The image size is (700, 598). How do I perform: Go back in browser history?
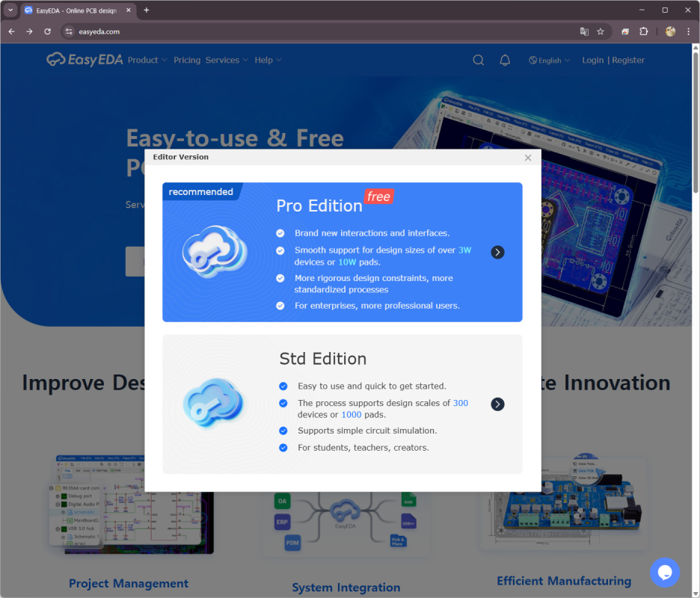tap(12, 31)
